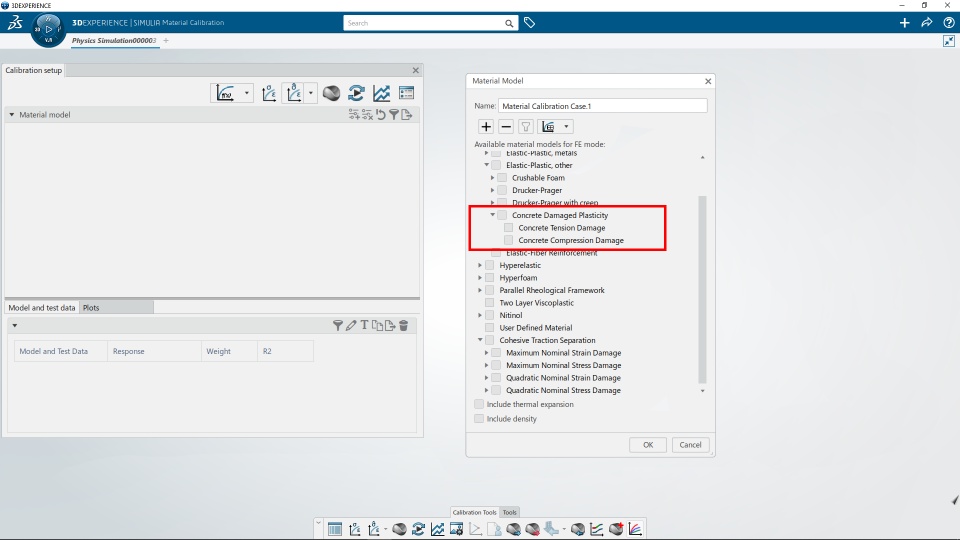This screenshot has height=540, width=960.
Task: Collapse the Cohesive Traction Separation node
Action: 480,340
